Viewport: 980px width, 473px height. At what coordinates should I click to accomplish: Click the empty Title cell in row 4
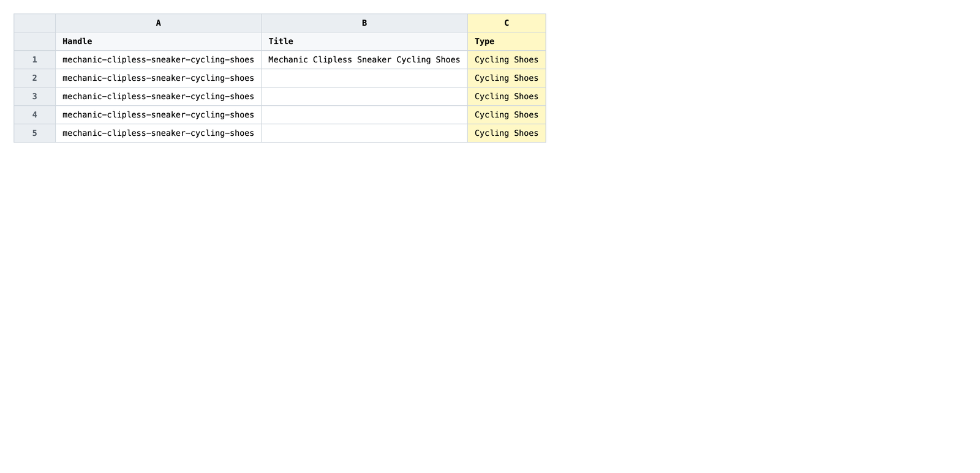click(364, 115)
